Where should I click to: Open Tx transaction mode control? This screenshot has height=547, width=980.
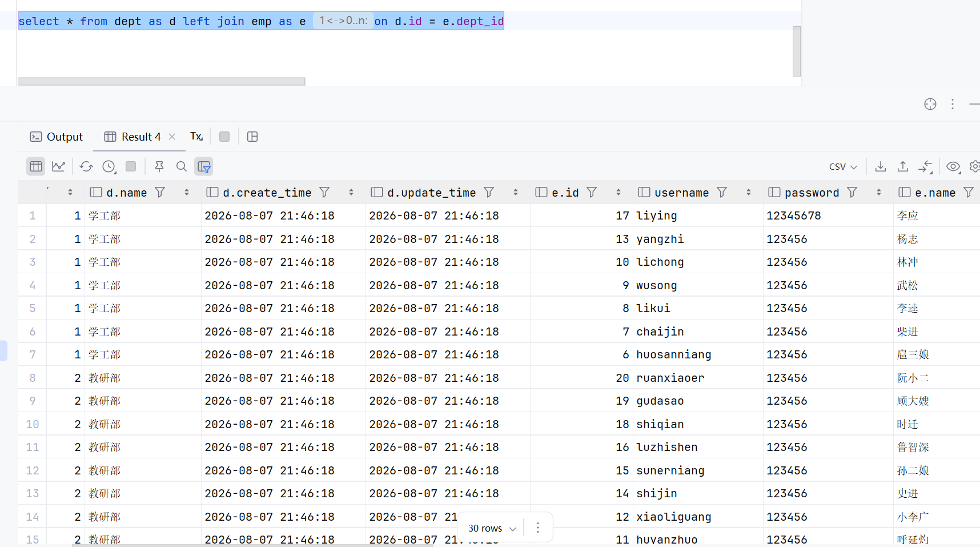point(196,137)
